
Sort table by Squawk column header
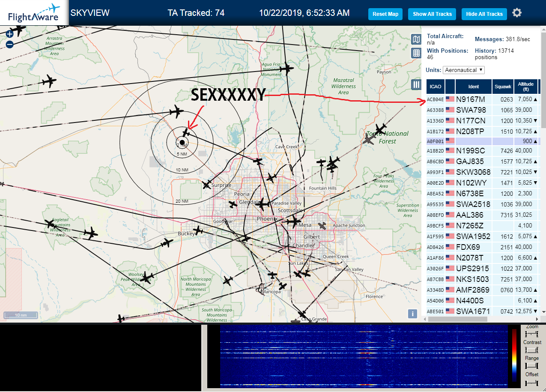point(503,87)
